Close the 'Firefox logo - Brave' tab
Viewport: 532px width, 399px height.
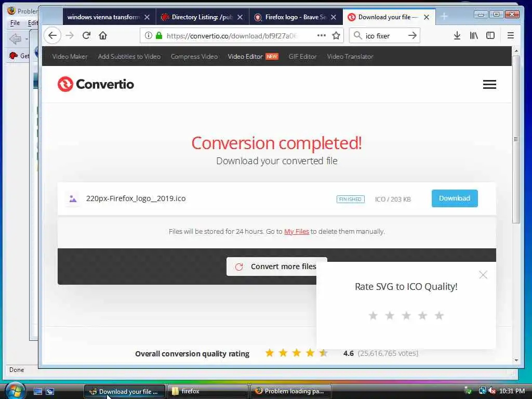point(334,17)
